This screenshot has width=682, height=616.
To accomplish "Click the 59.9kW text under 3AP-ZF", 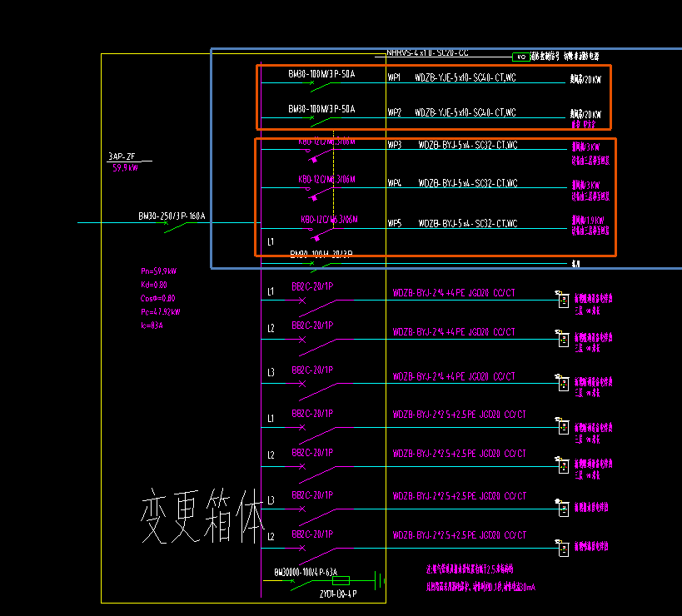I will 125,168.
